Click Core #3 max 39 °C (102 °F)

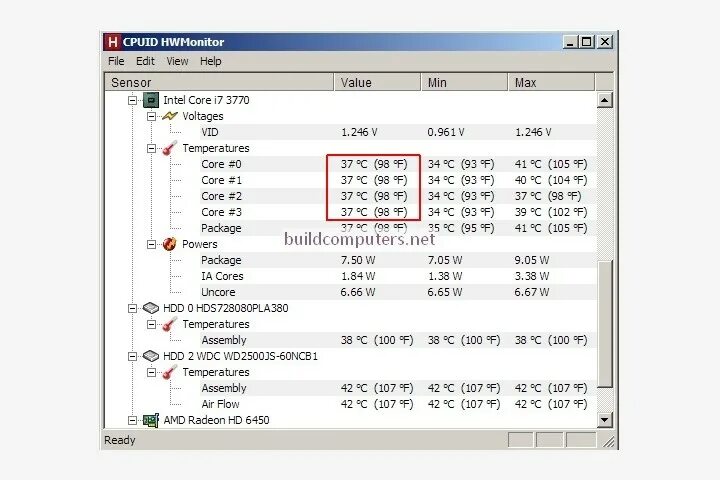point(551,212)
